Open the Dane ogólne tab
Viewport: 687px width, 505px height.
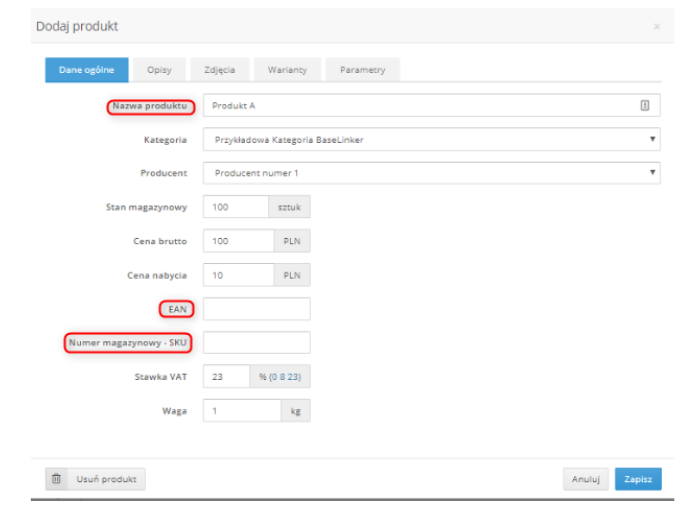pos(87,70)
